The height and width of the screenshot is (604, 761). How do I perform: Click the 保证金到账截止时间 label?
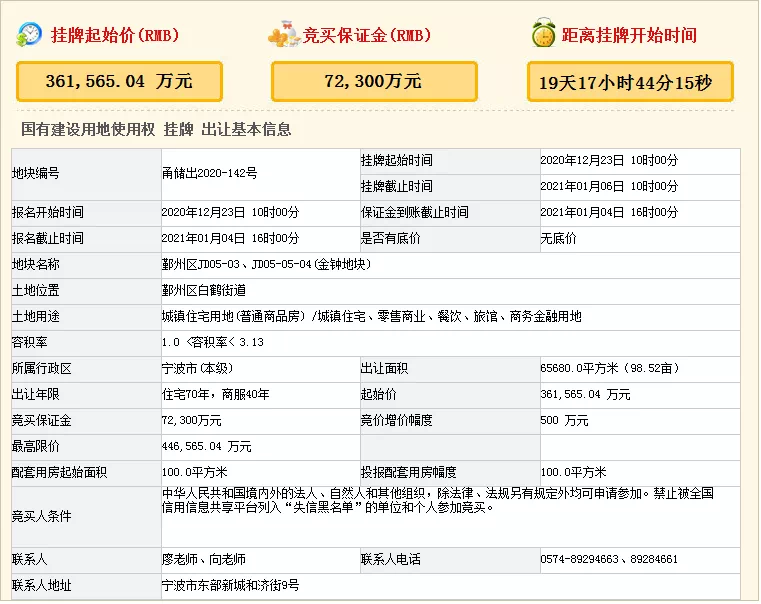coord(414,212)
